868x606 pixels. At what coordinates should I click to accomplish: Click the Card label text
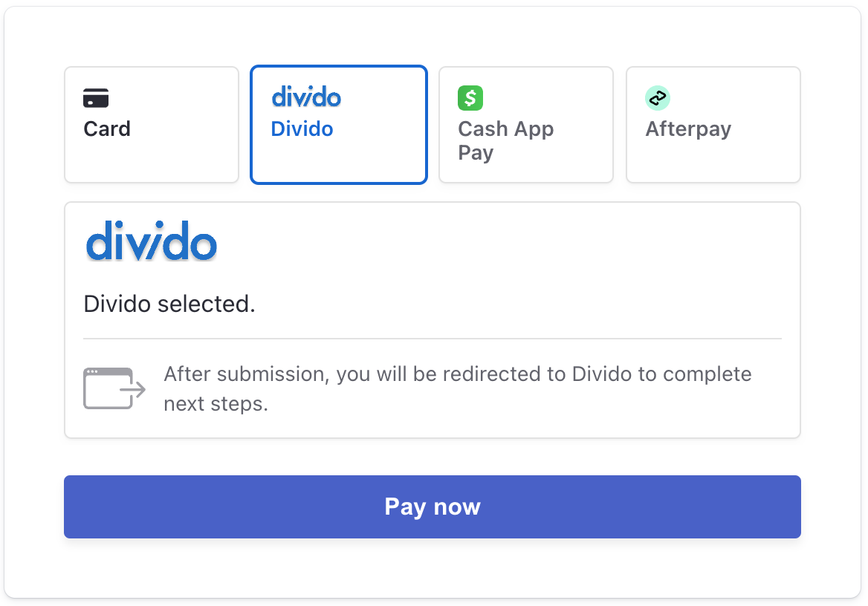(x=106, y=128)
